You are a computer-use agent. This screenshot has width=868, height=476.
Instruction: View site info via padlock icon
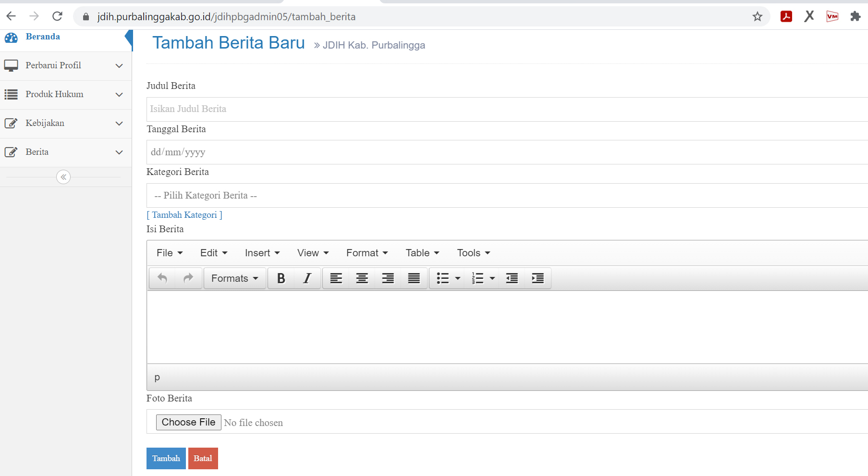86,17
